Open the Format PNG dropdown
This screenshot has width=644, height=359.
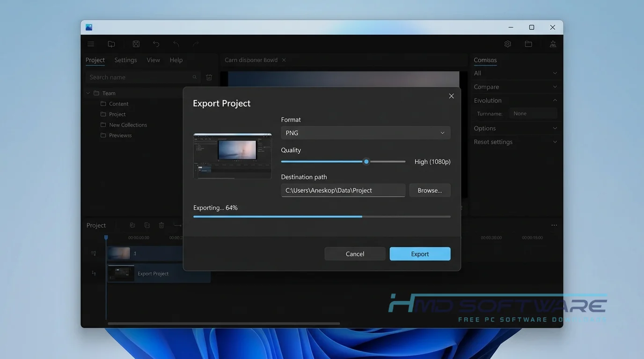click(366, 133)
